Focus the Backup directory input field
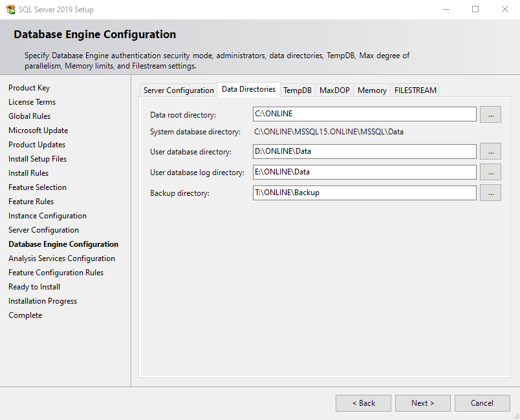This screenshot has width=520, height=420. 365,193
